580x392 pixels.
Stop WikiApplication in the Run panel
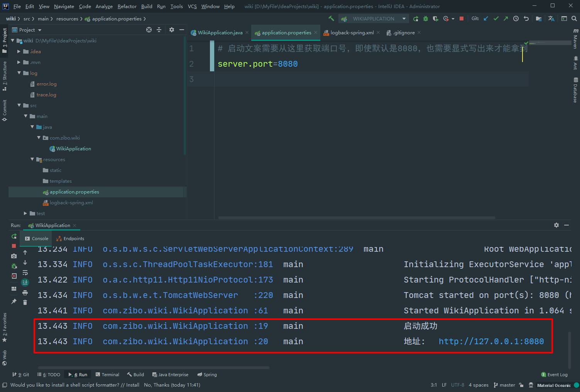point(14,246)
